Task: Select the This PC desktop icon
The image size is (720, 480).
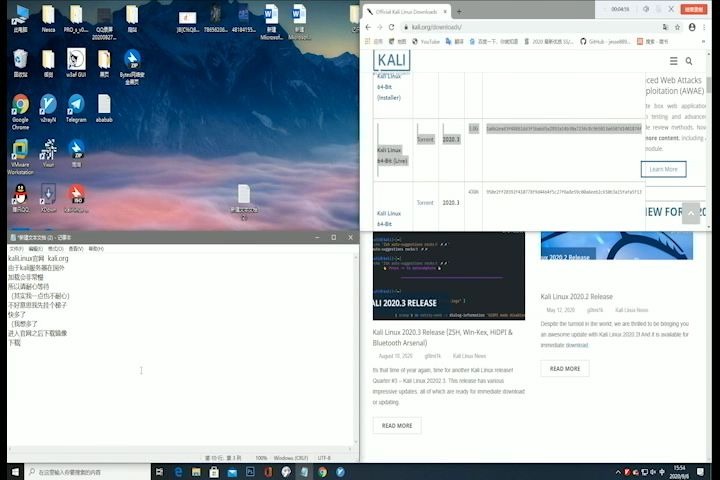Action: [x=20, y=19]
